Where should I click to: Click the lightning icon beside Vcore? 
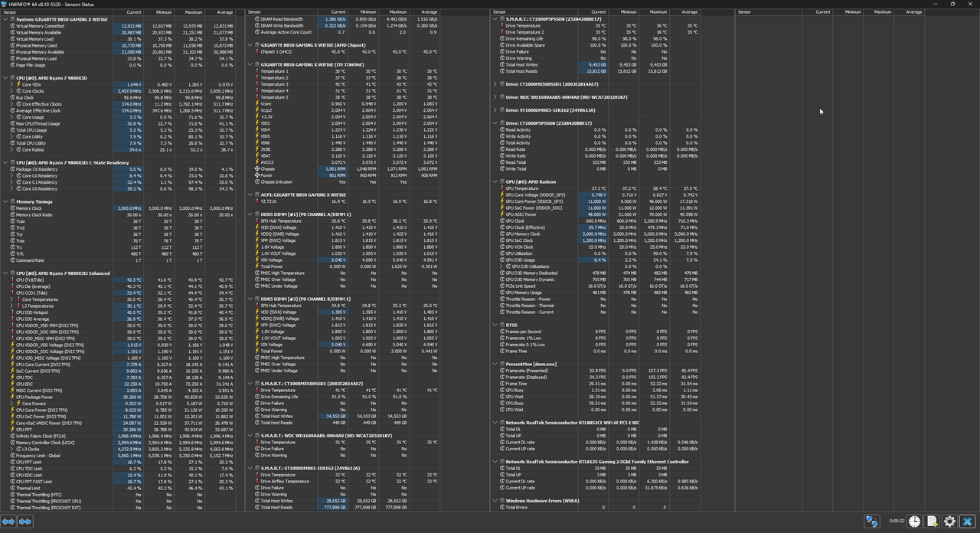coord(257,104)
